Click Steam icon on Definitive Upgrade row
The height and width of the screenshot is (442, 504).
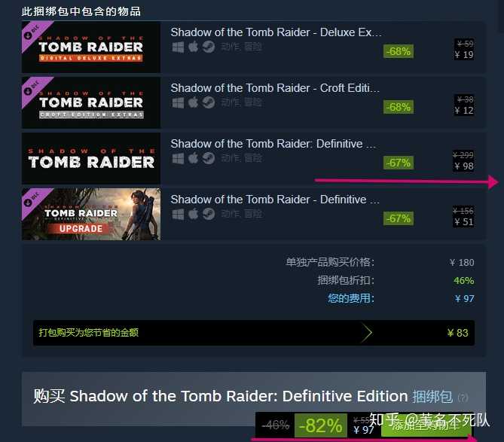click(x=209, y=214)
